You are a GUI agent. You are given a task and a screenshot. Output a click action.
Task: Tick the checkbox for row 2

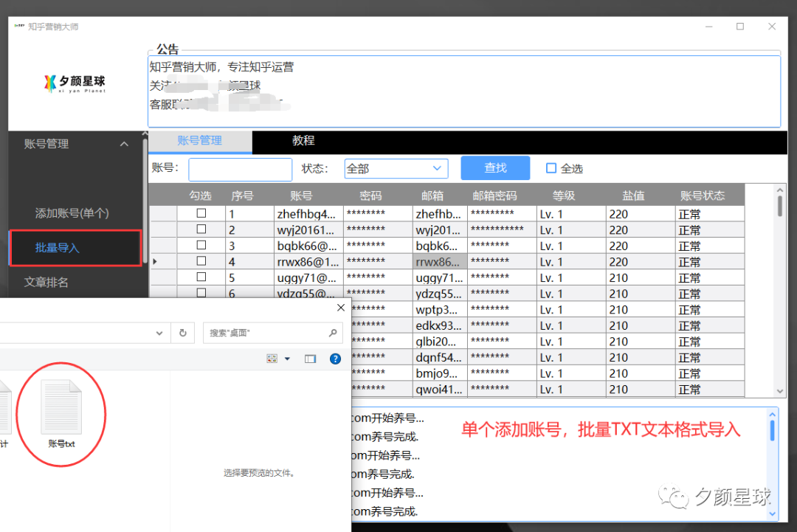tap(201, 229)
